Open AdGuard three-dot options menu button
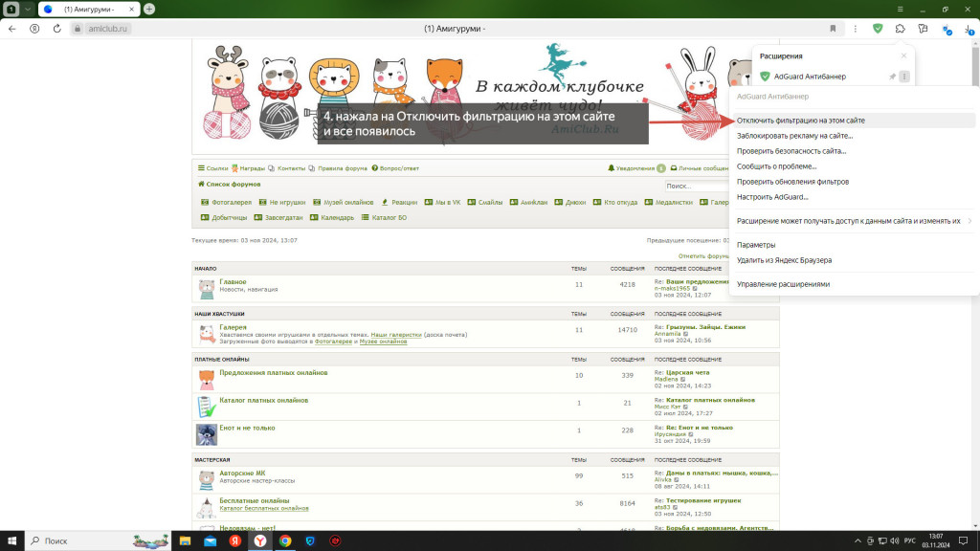Viewport: 980px width, 551px height. pyautogui.click(x=904, y=77)
